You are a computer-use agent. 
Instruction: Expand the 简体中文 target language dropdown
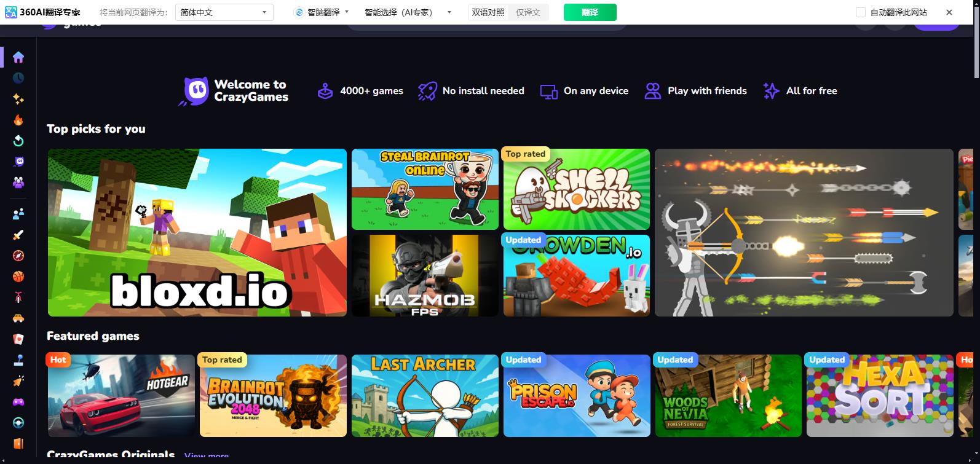[224, 12]
